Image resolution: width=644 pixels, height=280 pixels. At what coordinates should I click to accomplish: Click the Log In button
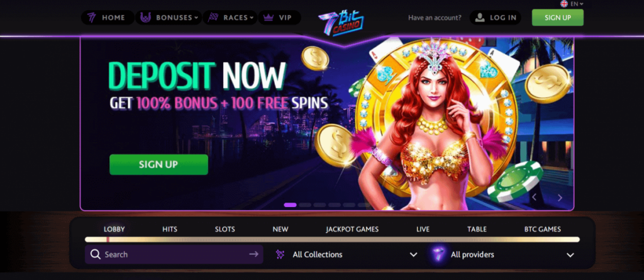click(496, 18)
